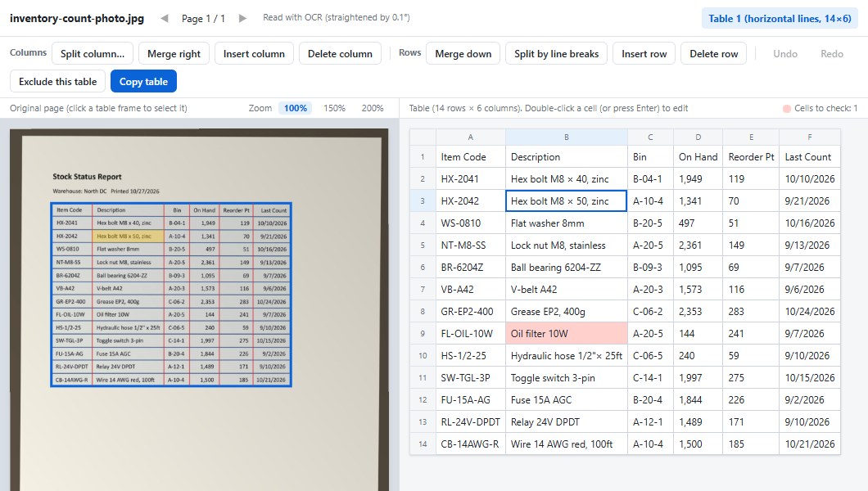The image size is (868, 491).
Task: Click the flagged cell 'Oil filter 10W'
Action: [567, 333]
